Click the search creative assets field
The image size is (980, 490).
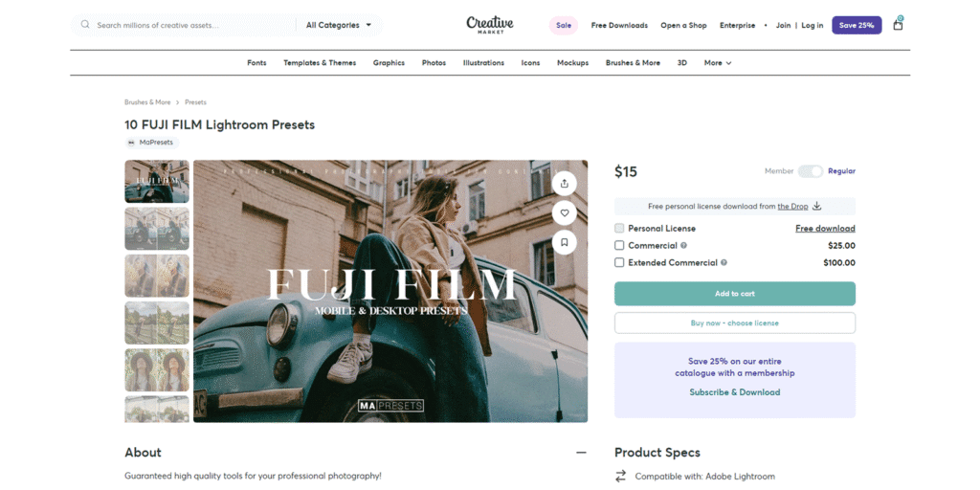tap(195, 25)
